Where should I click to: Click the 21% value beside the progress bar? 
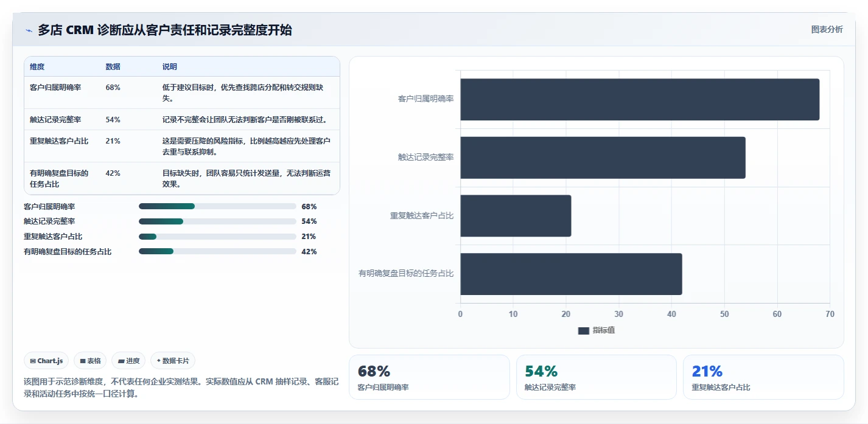[x=309, y=237]
